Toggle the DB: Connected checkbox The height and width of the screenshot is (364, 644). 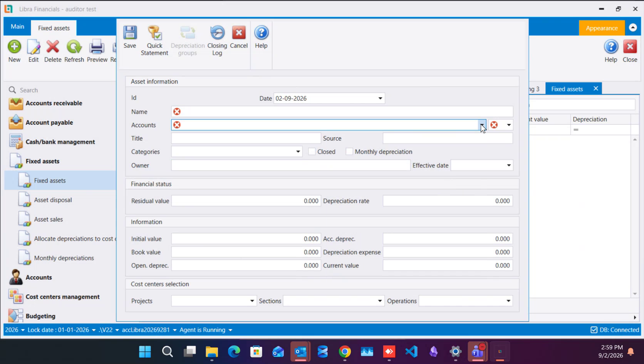click(594, 330)
